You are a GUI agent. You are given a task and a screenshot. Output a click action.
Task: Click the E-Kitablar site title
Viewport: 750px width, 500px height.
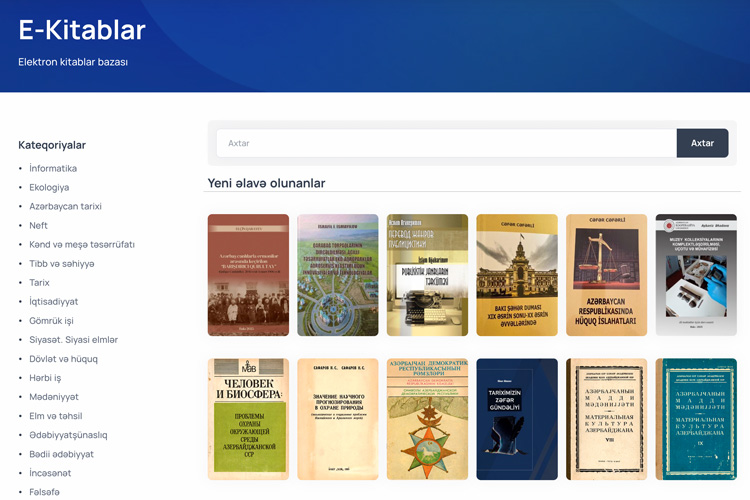(82, 30)
